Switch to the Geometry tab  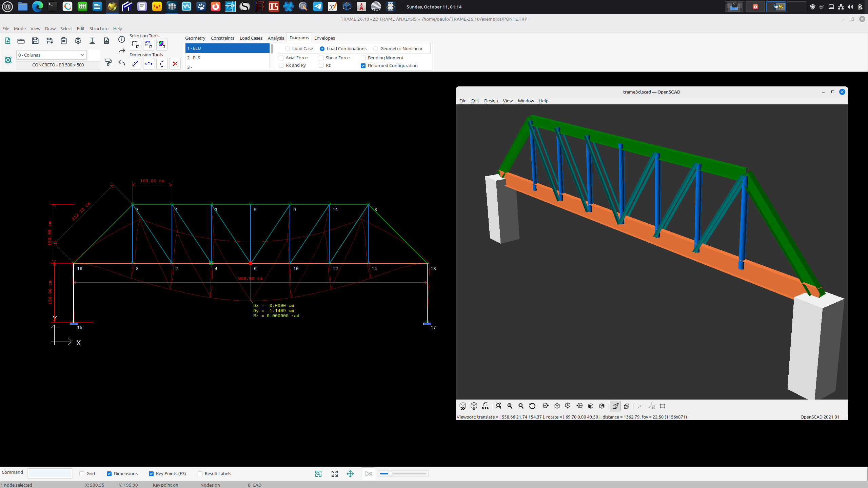pyautogui.click(x=195, y=38)
